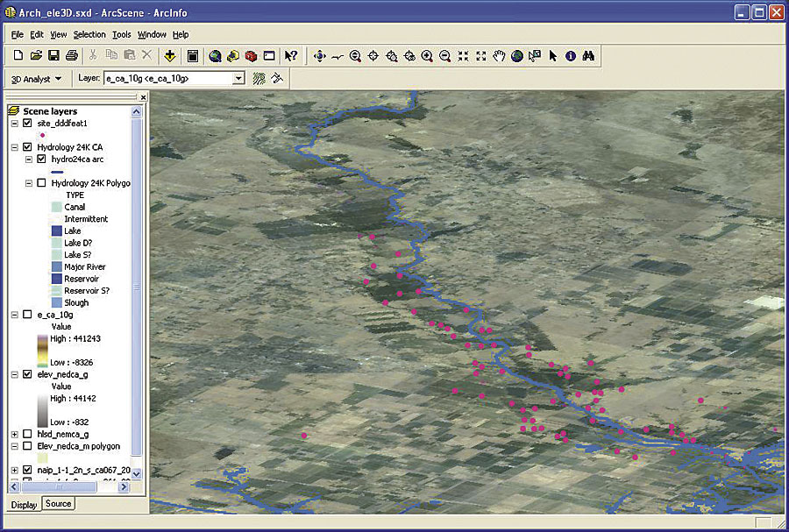This screenshot has height=532, width=789.
Task: Click the Full Extent globe icon
Action: tap(516, 56)
